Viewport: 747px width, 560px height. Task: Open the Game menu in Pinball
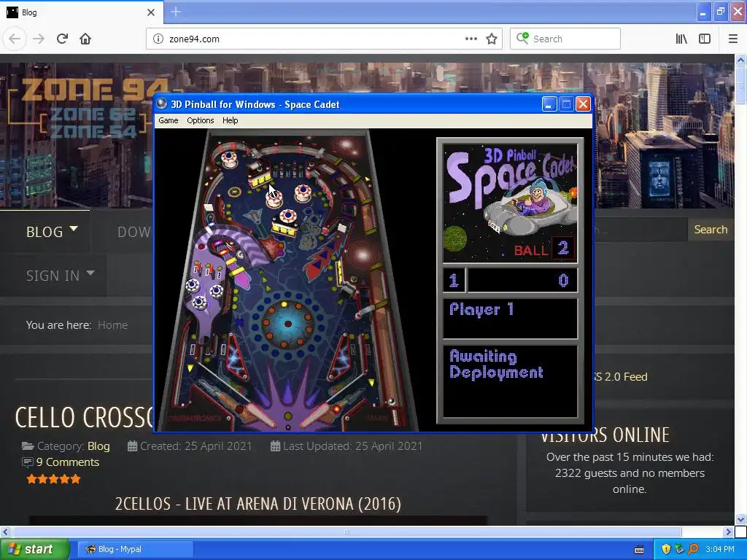pyautogui.click(x=169, y=120)
